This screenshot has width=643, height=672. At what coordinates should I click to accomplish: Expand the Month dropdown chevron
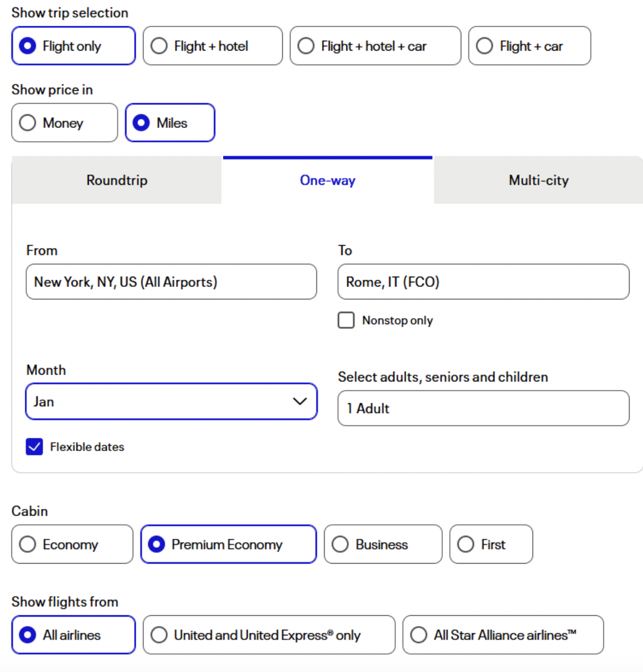(300, 402)
